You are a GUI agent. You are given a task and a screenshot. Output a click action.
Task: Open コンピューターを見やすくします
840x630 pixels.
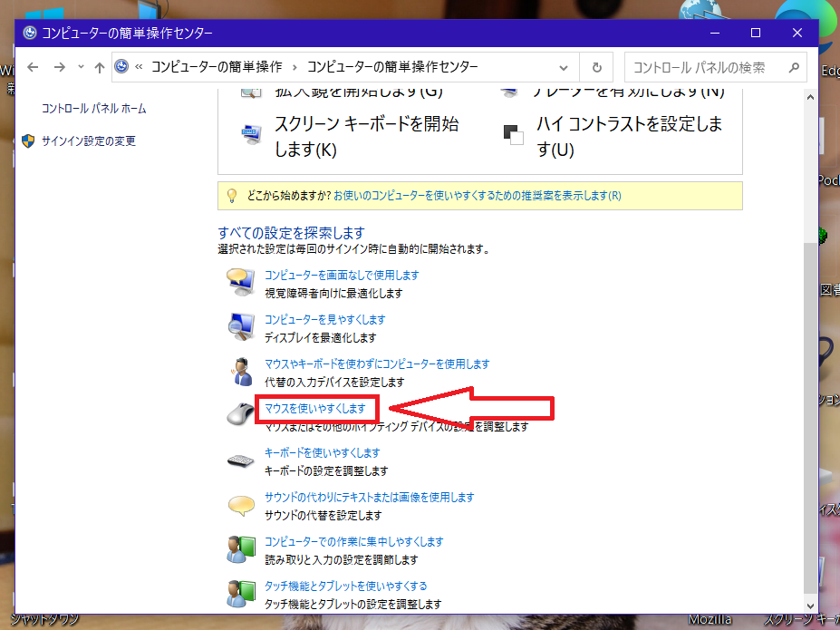click(x=325, y=320)
